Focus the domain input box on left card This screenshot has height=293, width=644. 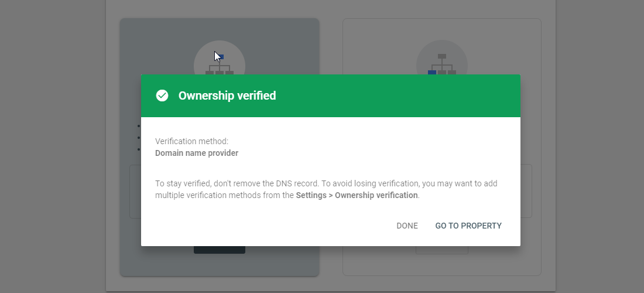[x=135, y=192]
